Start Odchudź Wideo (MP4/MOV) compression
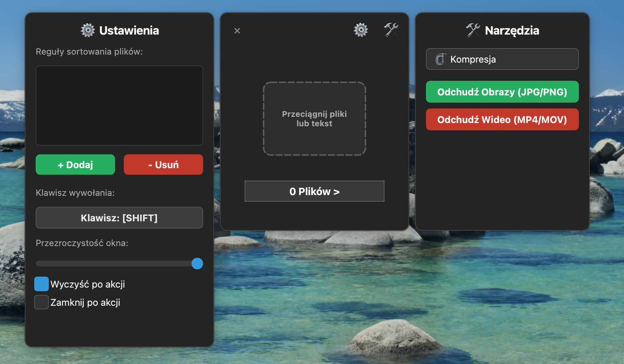This screenshot has width=624, height=364. (502, 119)
